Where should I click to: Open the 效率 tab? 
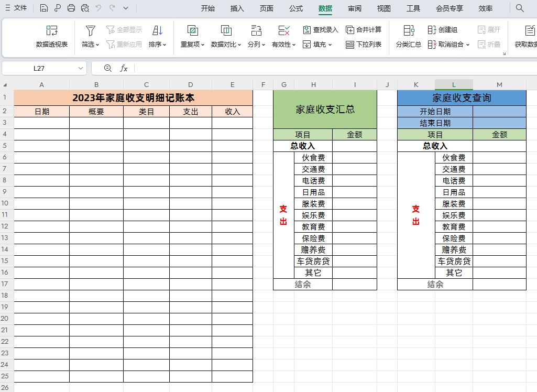coord(485,8)
